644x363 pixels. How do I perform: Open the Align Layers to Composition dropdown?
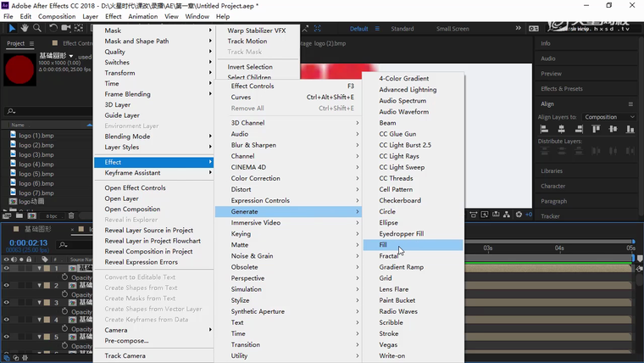point(608,117)
